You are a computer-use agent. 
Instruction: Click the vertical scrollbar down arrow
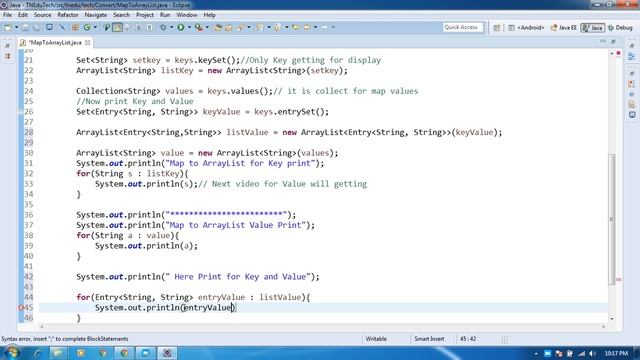(x=612, y=319)
